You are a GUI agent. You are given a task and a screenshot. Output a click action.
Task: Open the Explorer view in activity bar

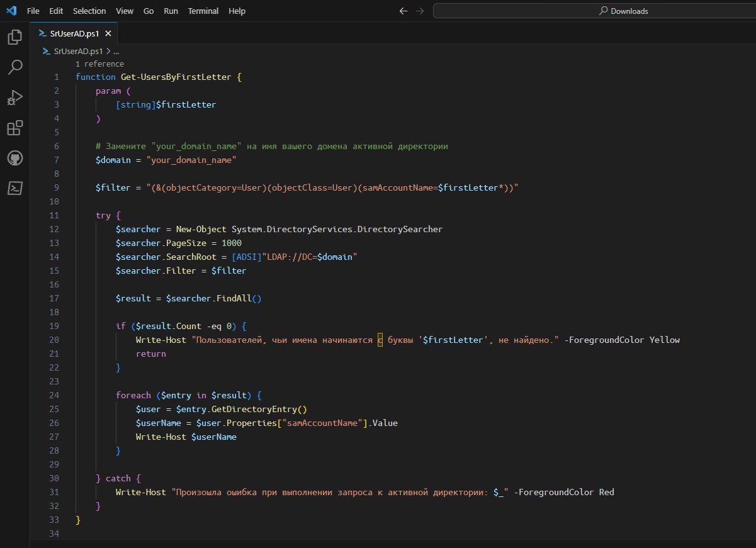tap(14, 38)
